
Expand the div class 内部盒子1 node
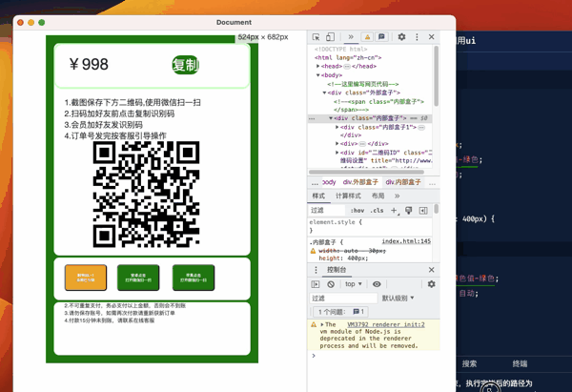click(337, 127)
